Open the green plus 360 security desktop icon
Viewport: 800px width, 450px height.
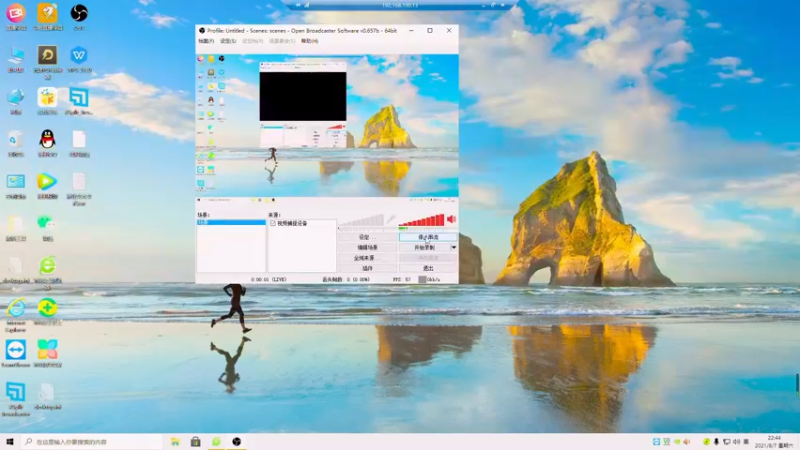coord(47,308)
